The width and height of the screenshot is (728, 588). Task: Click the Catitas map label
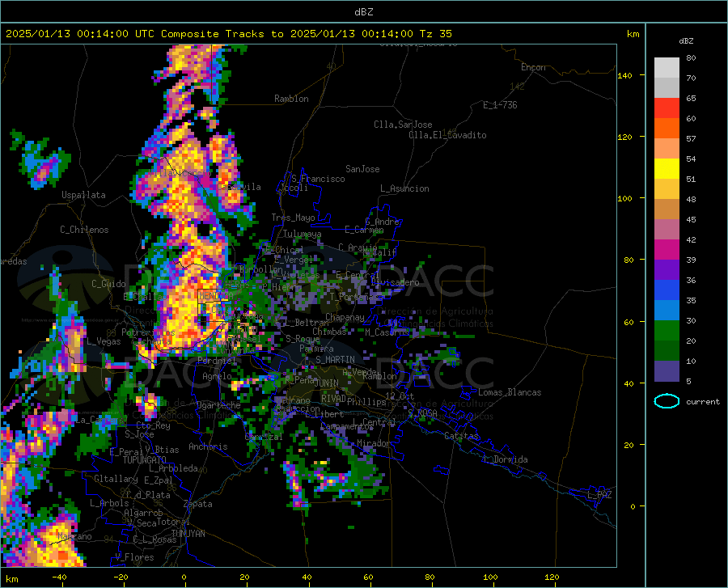(x=462, y=436)
